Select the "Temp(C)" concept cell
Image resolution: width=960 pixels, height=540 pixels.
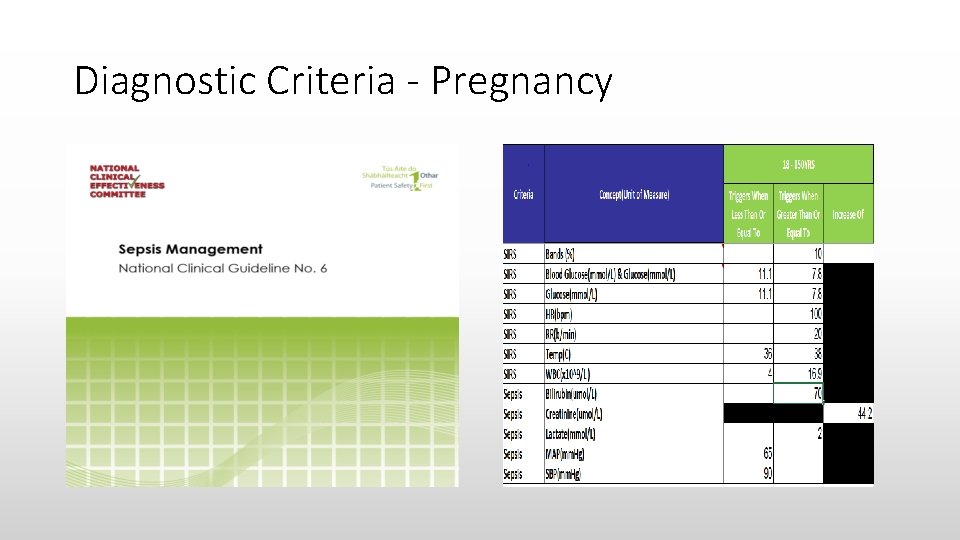pyautogui.click(x=634, y=354)
